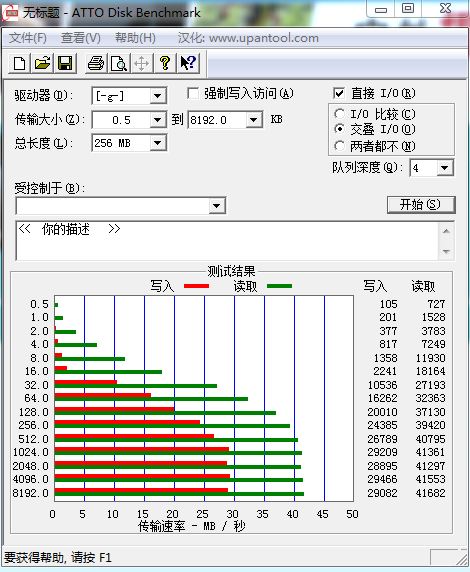Activate the context help arrow icon
The image size is (470, 572).
point(188,63)
